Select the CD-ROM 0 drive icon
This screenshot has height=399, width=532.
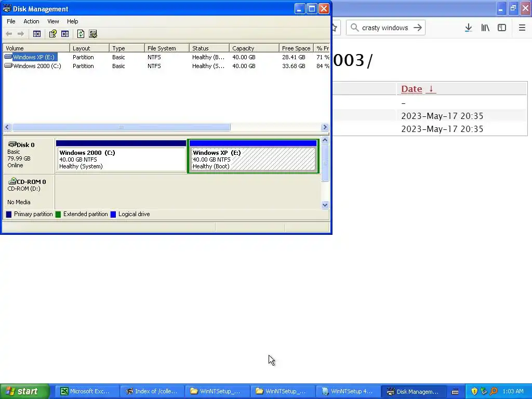12,181
